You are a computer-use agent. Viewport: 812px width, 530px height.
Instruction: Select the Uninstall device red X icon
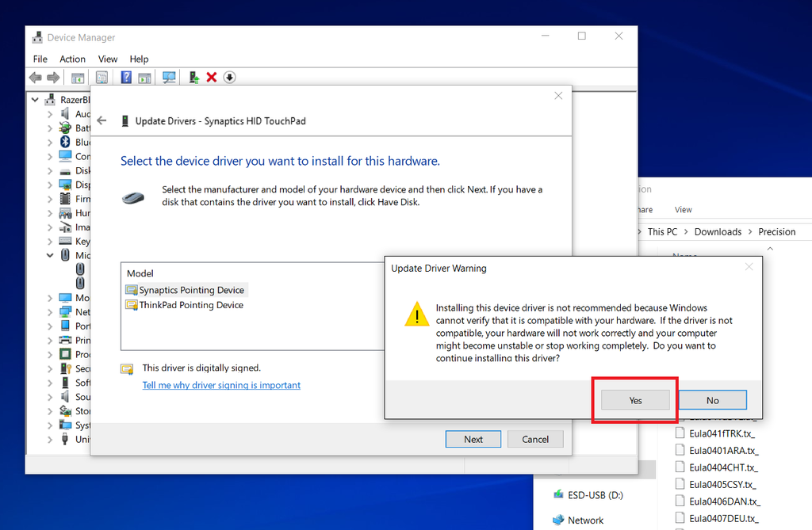(212, 77)
